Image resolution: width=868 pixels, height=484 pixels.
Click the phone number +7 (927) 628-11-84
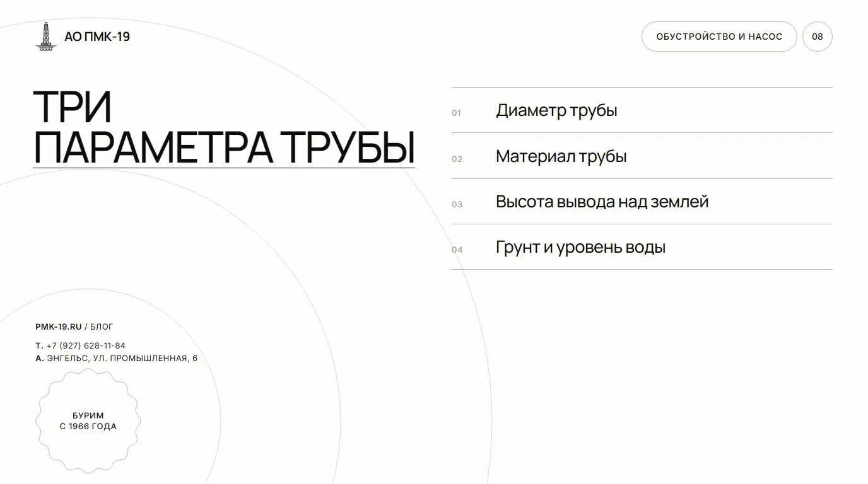86,345
